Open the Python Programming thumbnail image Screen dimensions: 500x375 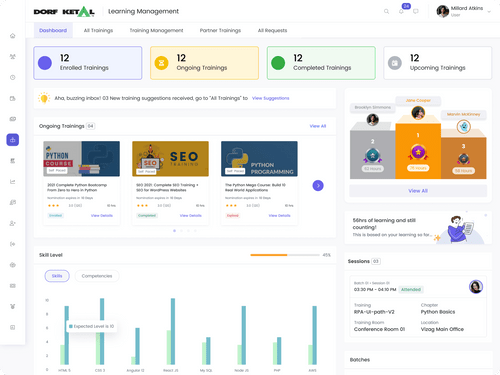(259, 159)
